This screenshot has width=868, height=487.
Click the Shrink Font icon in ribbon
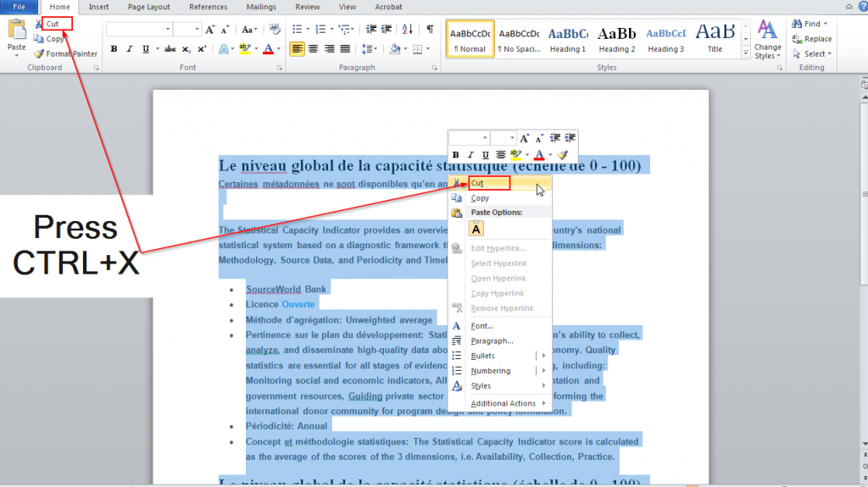click(x=225, y=30)
